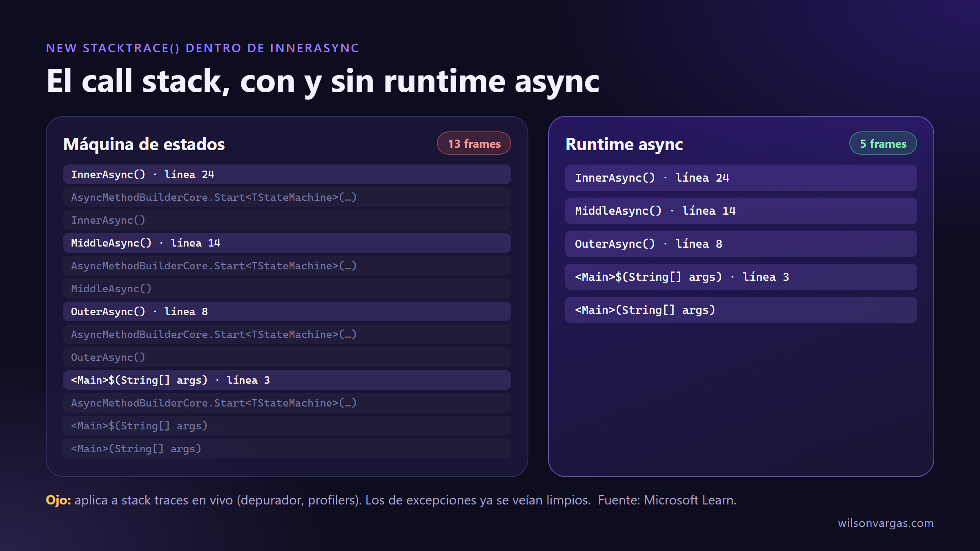
Task: Click 'InnerAsync() · línea 24' in Máquina de estados
Action: (x=287, y=174)
